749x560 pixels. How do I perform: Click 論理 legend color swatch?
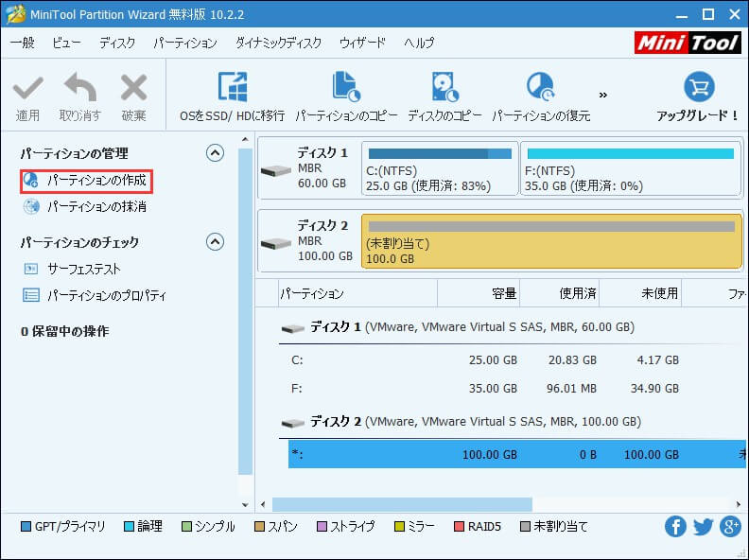[129, 527]
